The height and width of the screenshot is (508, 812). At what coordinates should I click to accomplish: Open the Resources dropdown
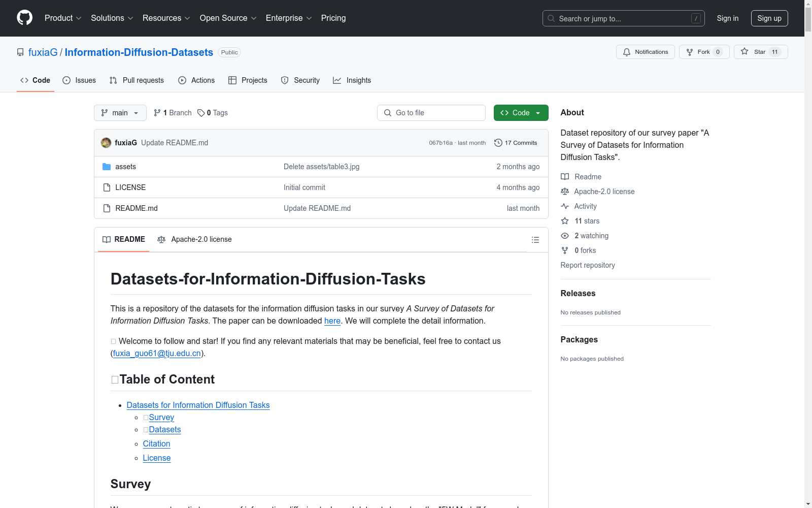[166, 18]
